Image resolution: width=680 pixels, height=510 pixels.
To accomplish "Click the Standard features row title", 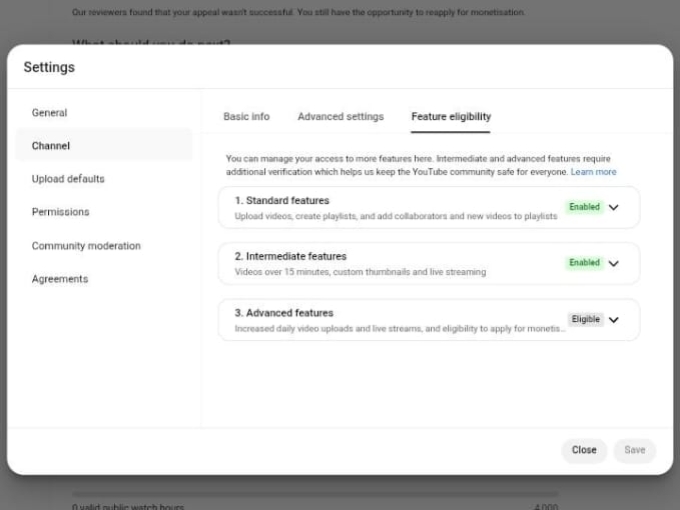I will pyautogui.click(x=282, y=201).
